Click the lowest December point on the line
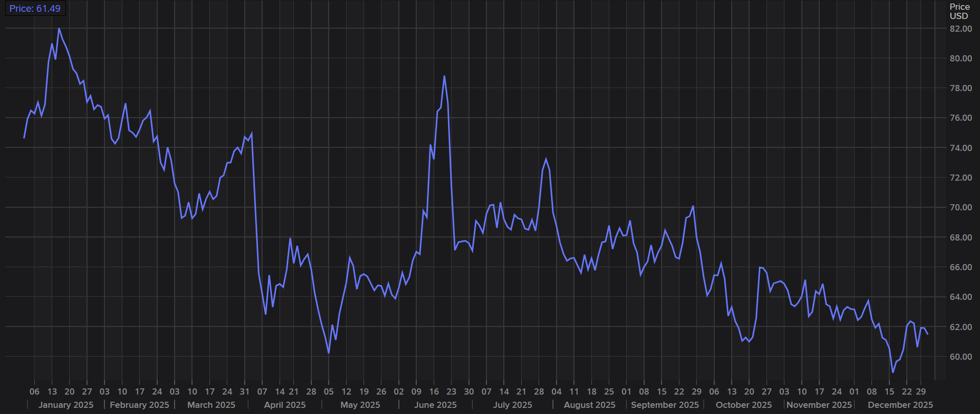The height and width of the screenshot is (414, 980). click(892, 372)
